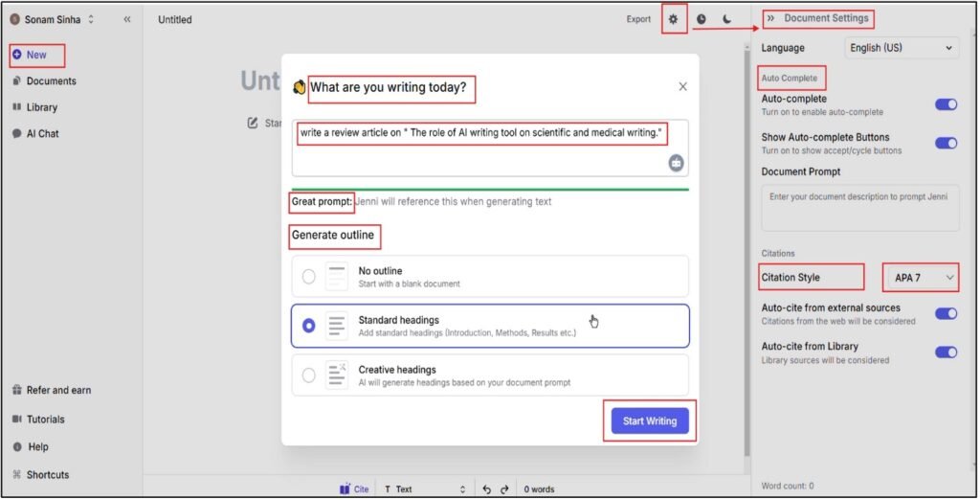The width and height of the screenshot is (980, 500).
Task: Click the AI Chat bubble icon
Action: [x=17, y=133]
